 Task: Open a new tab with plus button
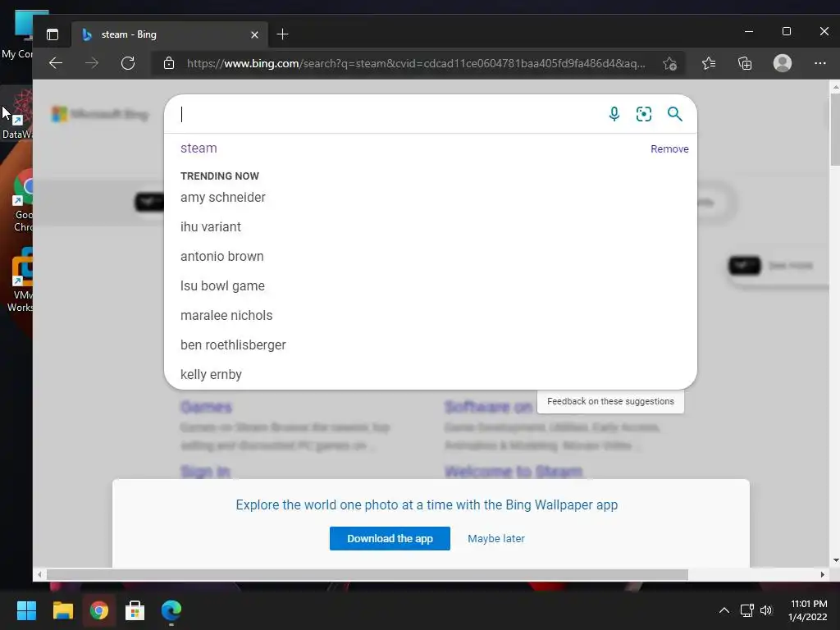point(282,34)
